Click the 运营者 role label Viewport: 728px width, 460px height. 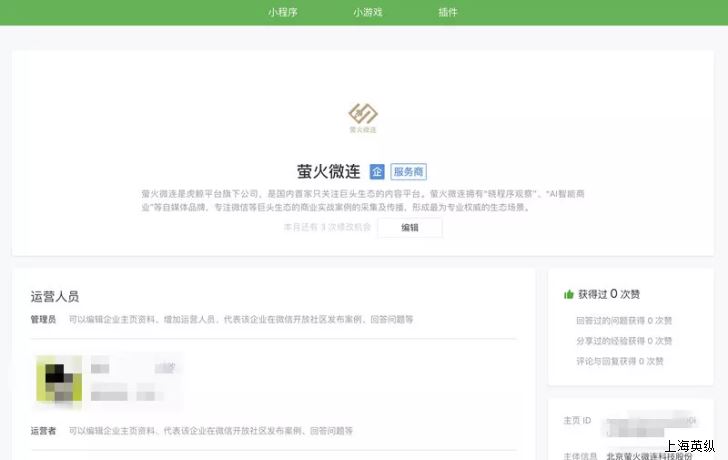(43, 431)
